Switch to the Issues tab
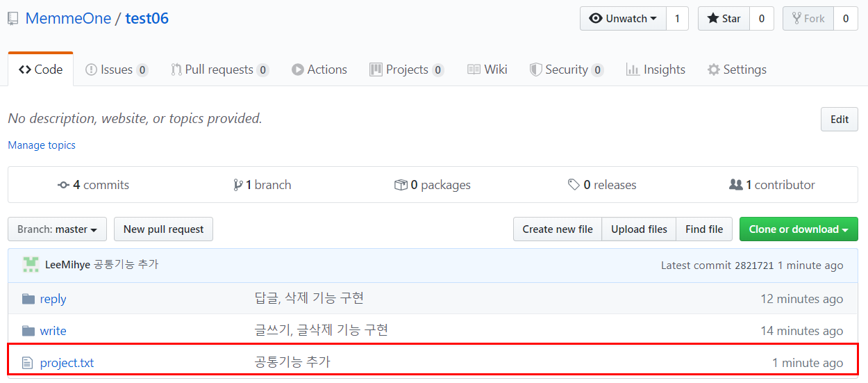868x383 pixels. [117, 70]
